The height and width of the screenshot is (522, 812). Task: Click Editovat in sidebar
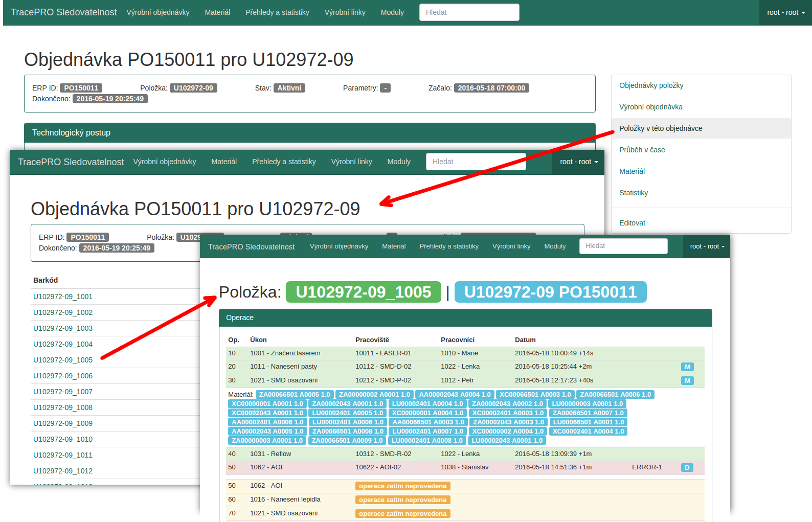point(701,223)
